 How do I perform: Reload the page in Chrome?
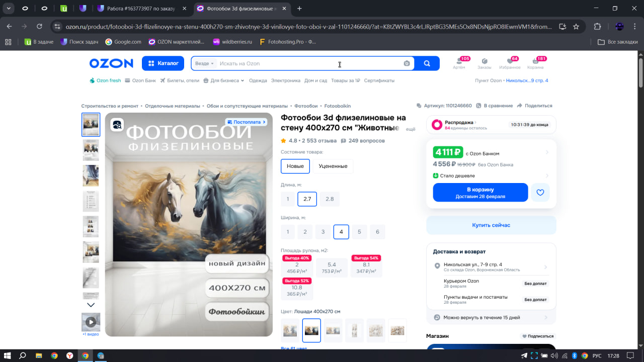(x=40, y=27)
